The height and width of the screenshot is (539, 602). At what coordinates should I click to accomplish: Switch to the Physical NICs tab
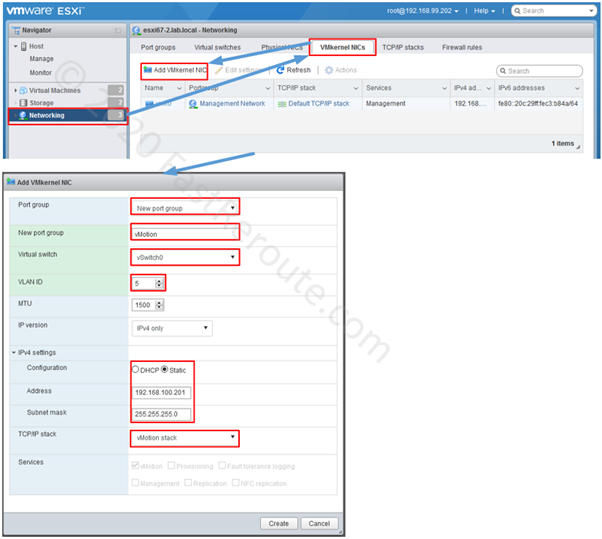[x=282, y=48]
